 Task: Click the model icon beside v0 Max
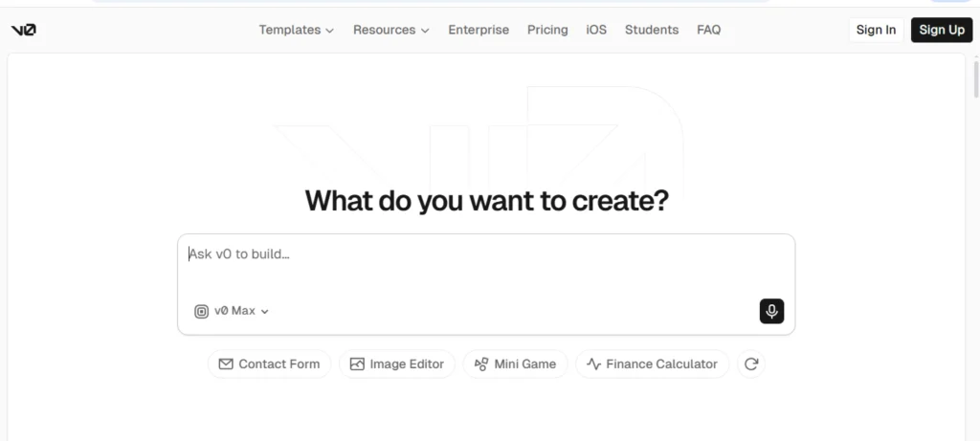pos(202,311)
